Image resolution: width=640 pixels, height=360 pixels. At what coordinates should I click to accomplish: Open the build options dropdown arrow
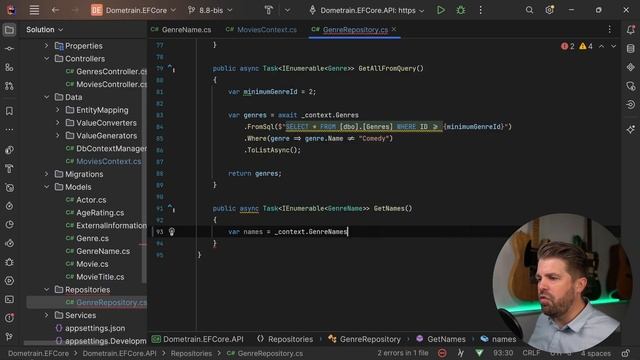point(287,10)
